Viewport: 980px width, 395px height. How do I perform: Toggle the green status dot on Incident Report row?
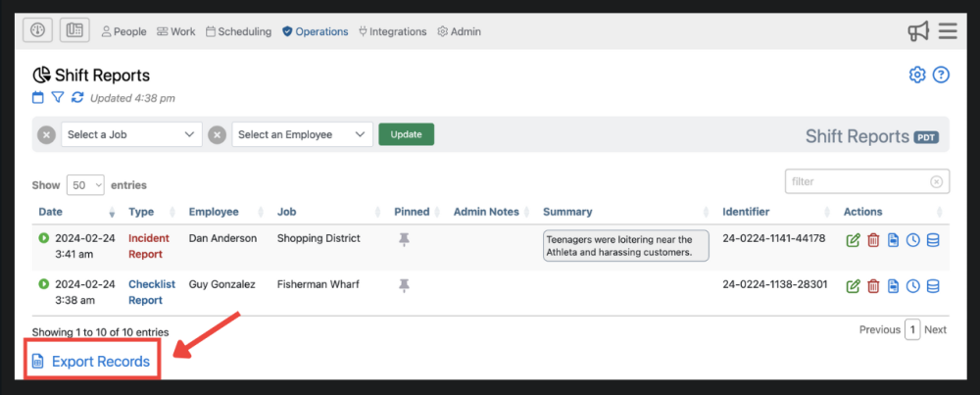click(x=44, y=238)
